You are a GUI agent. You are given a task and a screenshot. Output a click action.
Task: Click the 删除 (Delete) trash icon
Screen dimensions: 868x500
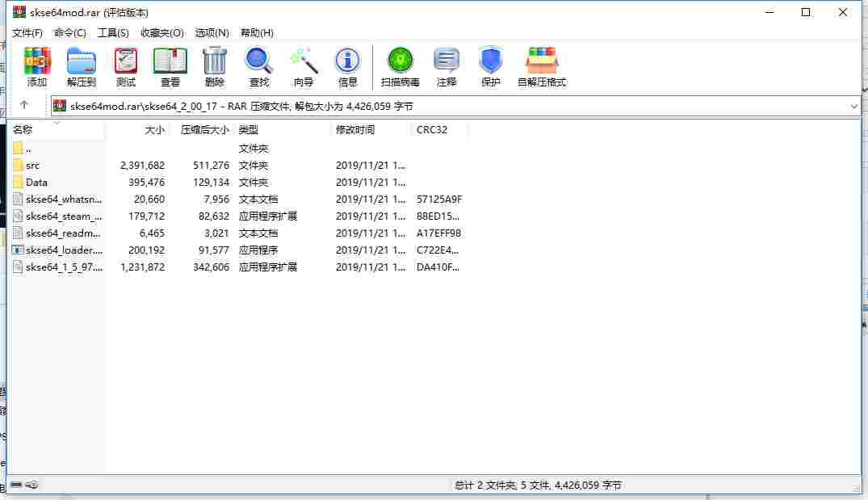click(214, 66)
